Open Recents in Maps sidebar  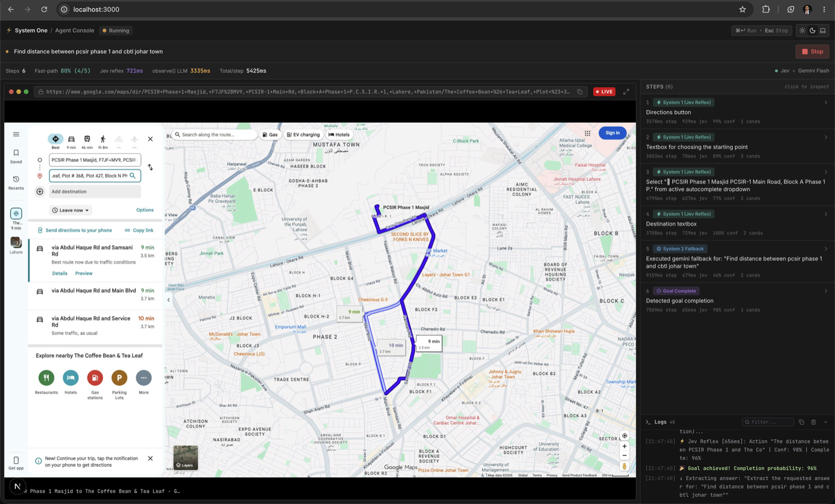pyautogui.click(x=16, y=182)
